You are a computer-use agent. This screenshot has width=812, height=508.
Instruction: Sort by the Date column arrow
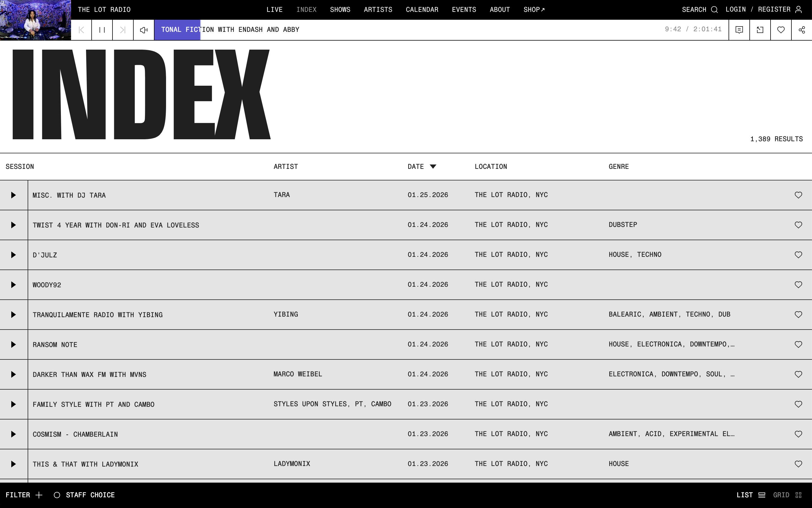coord(433,167)
